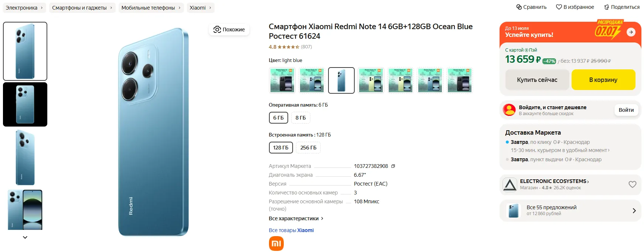Select 8 ГБ RAM option
Screen dimensions: 644x252
coord(300,118)
